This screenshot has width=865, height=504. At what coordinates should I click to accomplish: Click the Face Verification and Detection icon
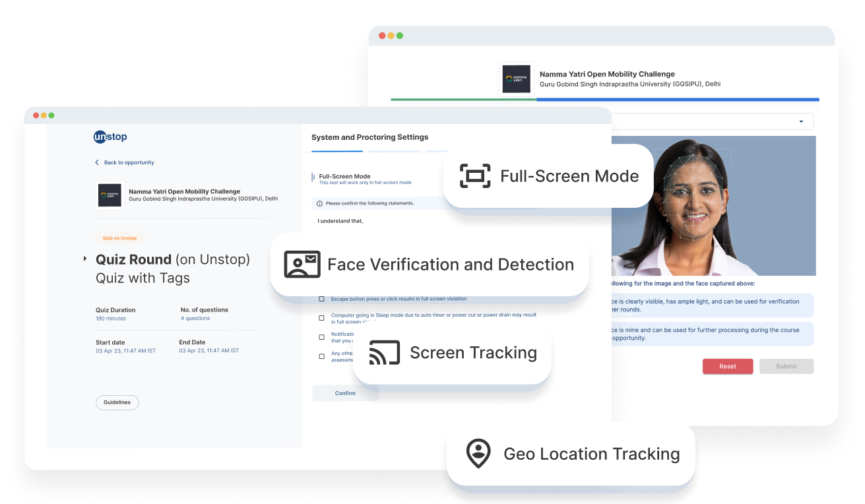302,265
